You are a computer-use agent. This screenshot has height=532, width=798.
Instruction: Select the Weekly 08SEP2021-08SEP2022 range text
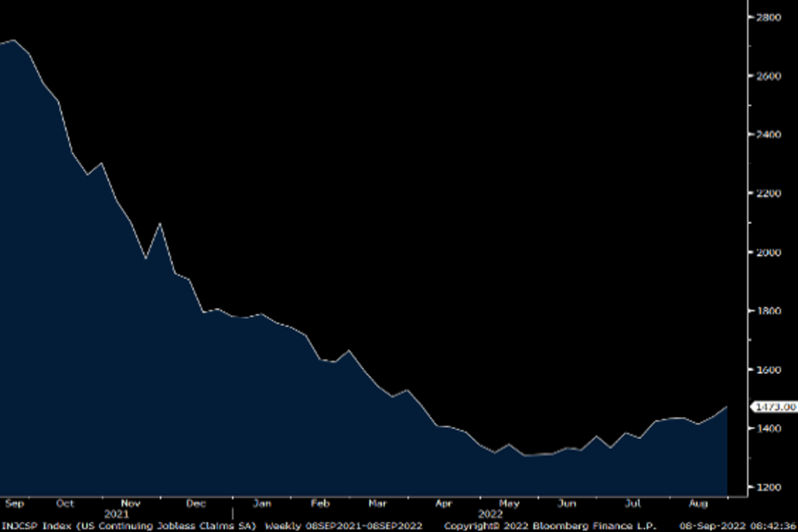pyautogui.click(x=344, y=525)
